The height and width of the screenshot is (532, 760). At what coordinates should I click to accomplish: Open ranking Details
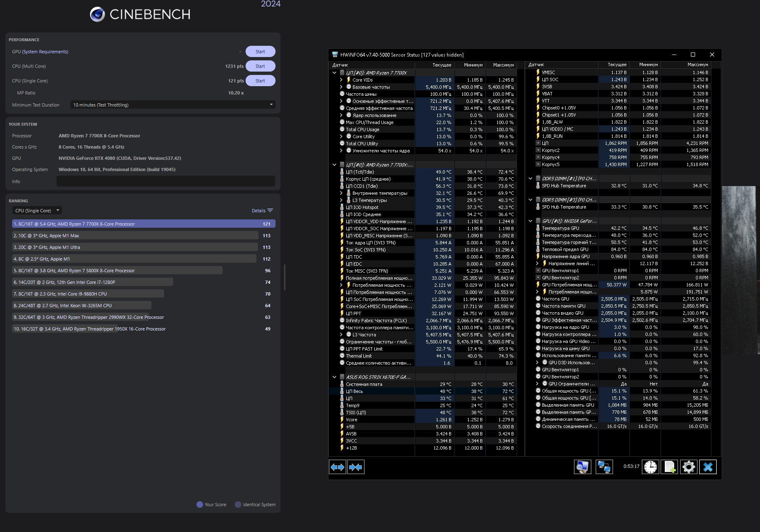click(x=262, y=211)
